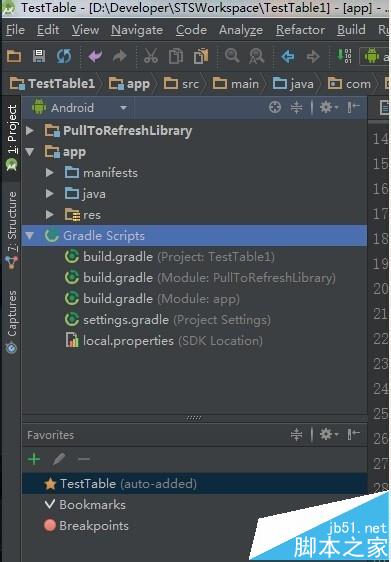Select build.gradle (Module: app)

(x=152, y=299)
